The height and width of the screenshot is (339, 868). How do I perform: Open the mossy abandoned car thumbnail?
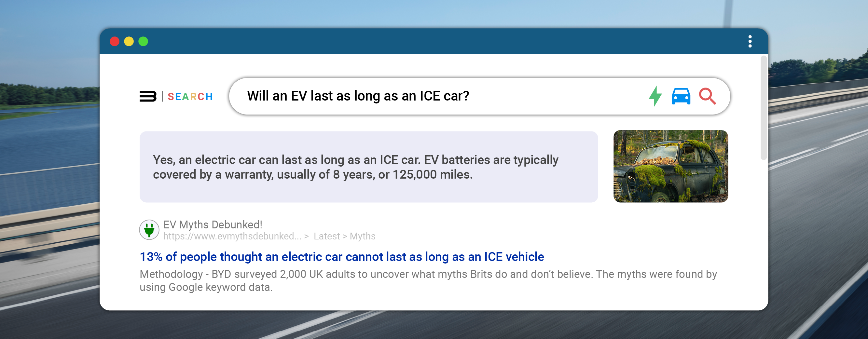(x=670, y=167)
